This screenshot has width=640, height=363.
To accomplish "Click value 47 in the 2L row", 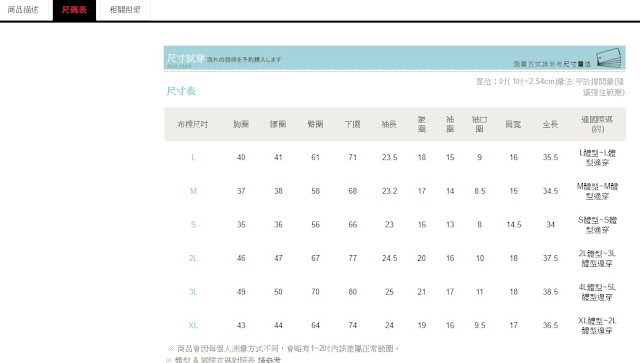I will (278, 258).
